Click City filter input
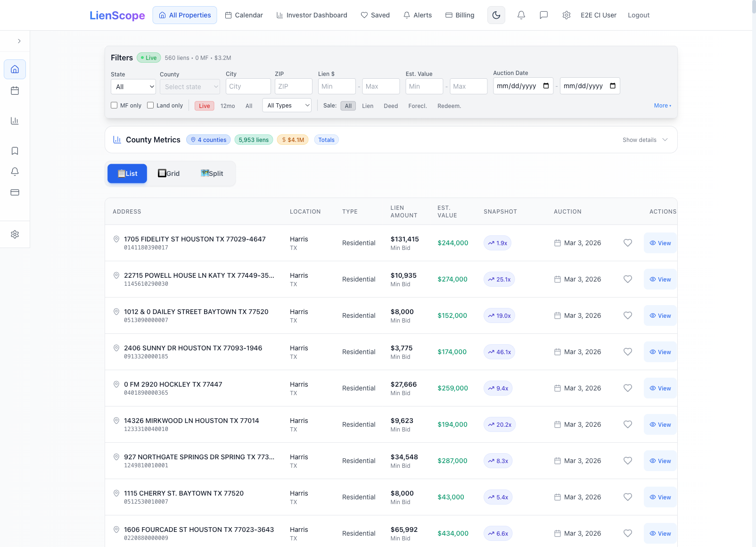Viewport: 756px width, 547px height. [x=248, y=86]
